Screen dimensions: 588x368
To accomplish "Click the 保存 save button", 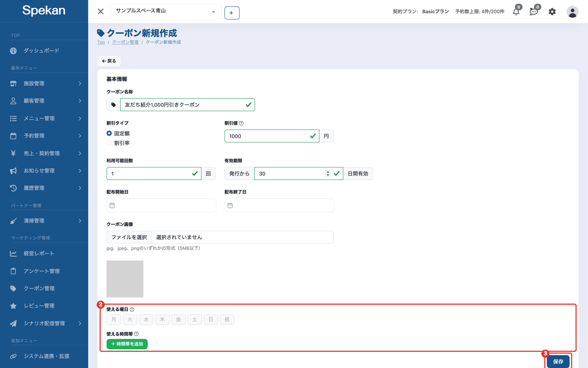I will click(558, 362).
